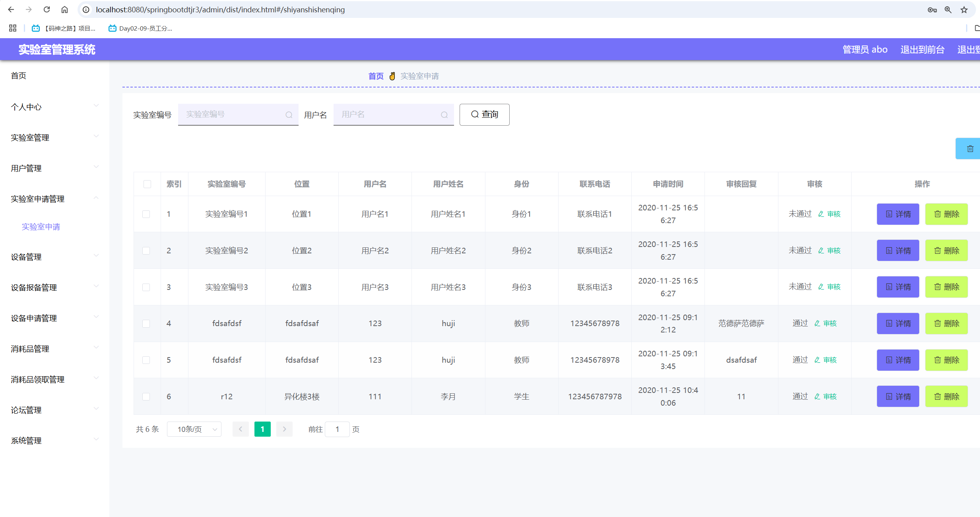Click the 实验室管理系统 header title
The width and height of the screenshot is (980, 517).
[57, 50]
